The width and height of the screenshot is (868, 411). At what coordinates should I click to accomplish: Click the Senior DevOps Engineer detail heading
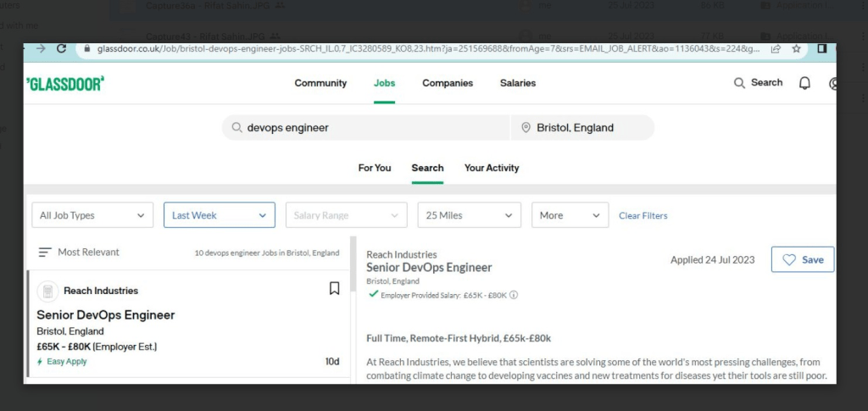[429, 268]
